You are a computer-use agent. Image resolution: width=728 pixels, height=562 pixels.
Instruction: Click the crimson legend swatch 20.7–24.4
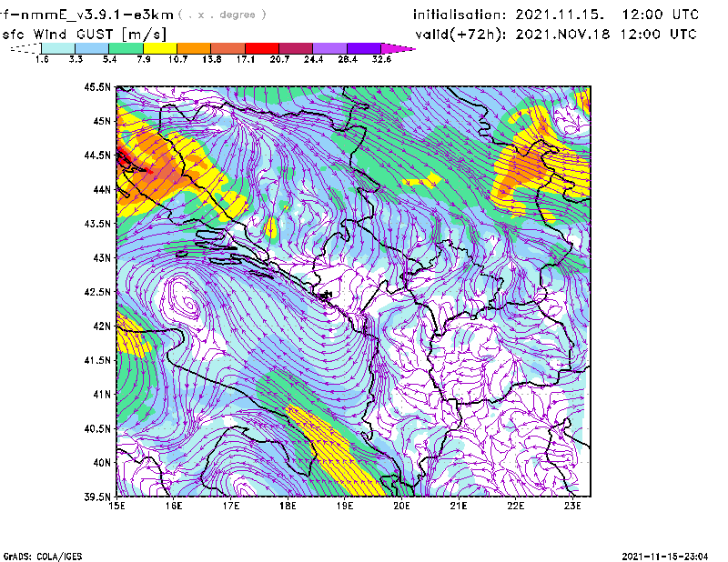coord(296,48)
